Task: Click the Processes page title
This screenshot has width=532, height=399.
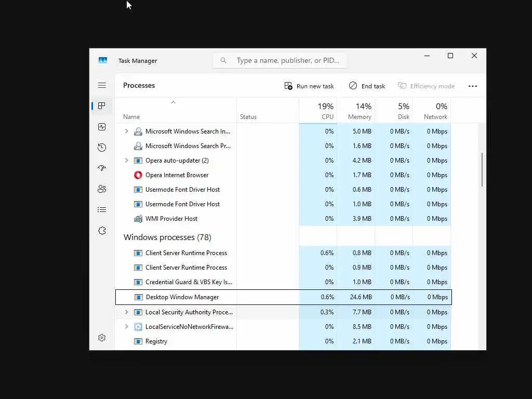Action: tap(139, 86)
